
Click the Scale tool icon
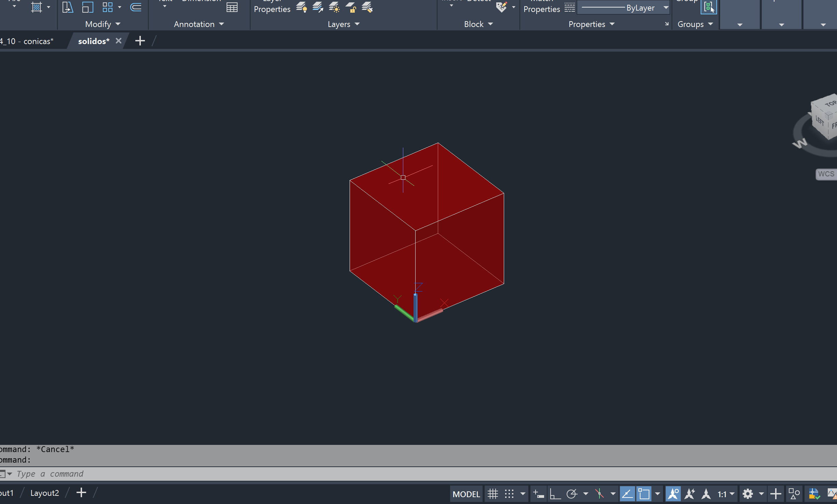[87, 7]
